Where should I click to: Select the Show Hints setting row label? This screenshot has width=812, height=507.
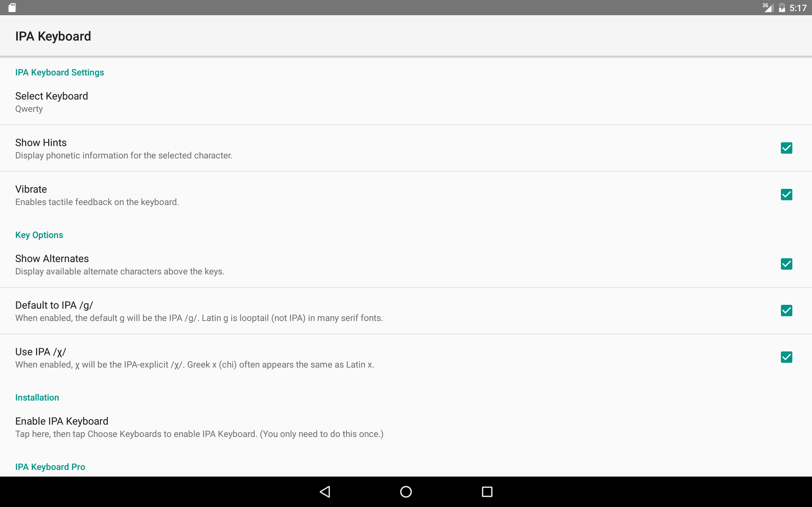pos(41,143)
